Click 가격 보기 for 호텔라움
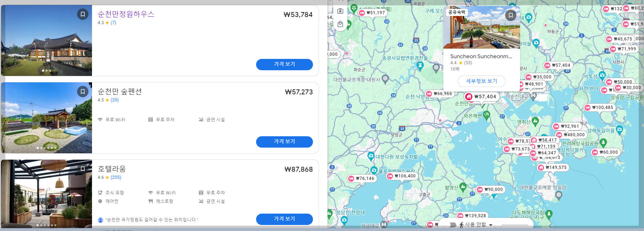 285,219
